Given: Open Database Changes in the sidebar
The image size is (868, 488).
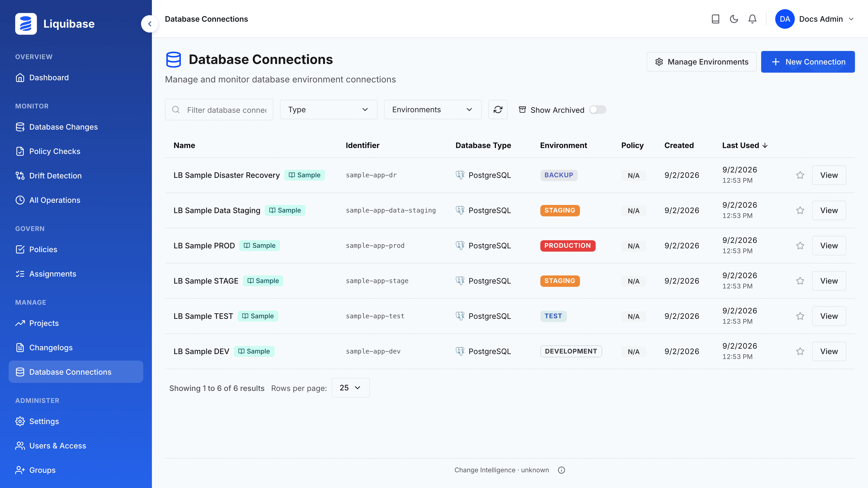Looking at the screenshot, I should tap(76, 127).
